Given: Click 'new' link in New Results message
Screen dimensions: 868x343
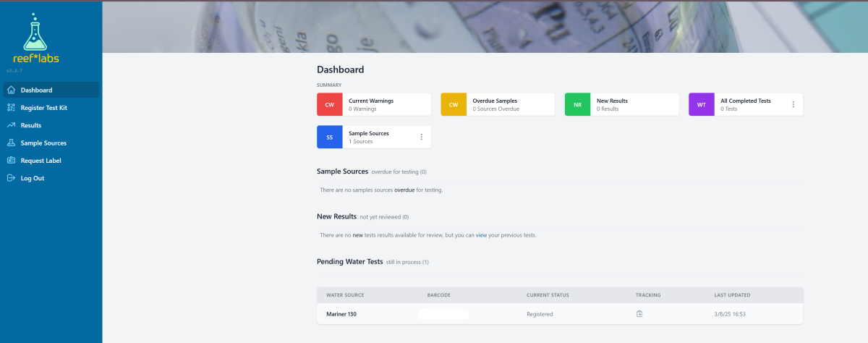Looking at the screenshot, I should click(357, 235).
